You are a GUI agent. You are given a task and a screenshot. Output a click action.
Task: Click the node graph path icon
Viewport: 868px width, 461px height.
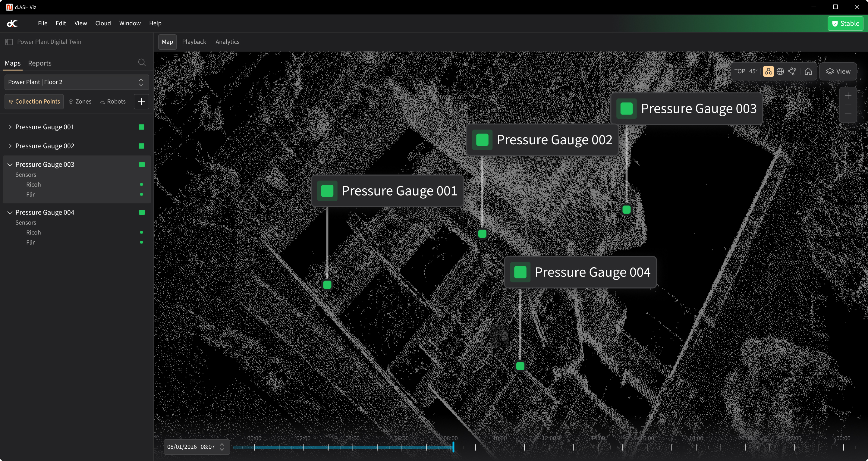792,71
